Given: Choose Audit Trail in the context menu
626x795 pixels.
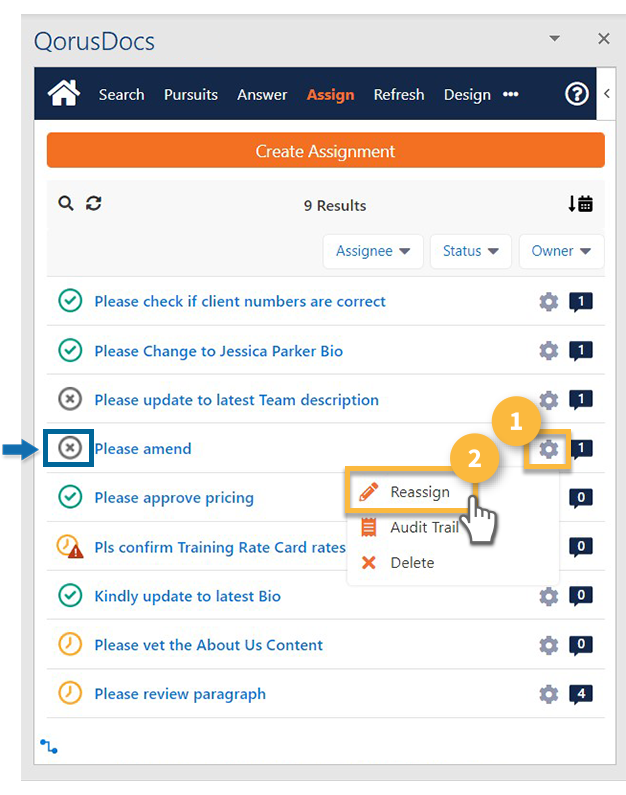Looking at the screenshot, I should (x=424, y=527).
